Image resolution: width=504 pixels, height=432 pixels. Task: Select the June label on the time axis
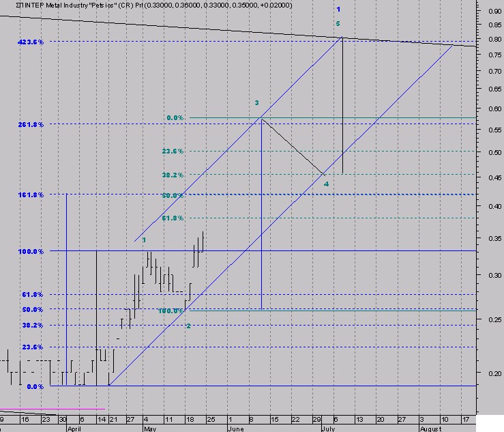coord(235,429)
